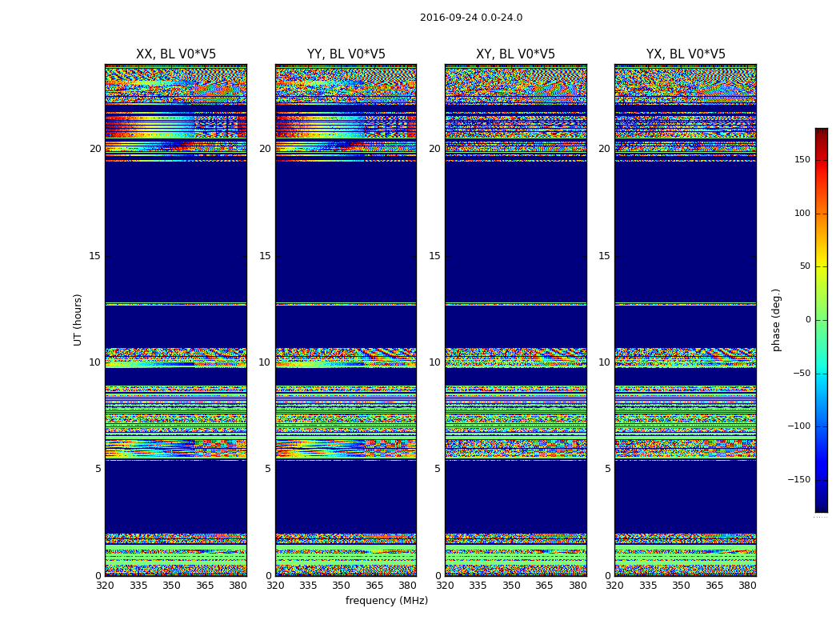The image size is (840, 640).
Task: Click the 320 frequency tick under the XX panel
Action: (105, 586)
